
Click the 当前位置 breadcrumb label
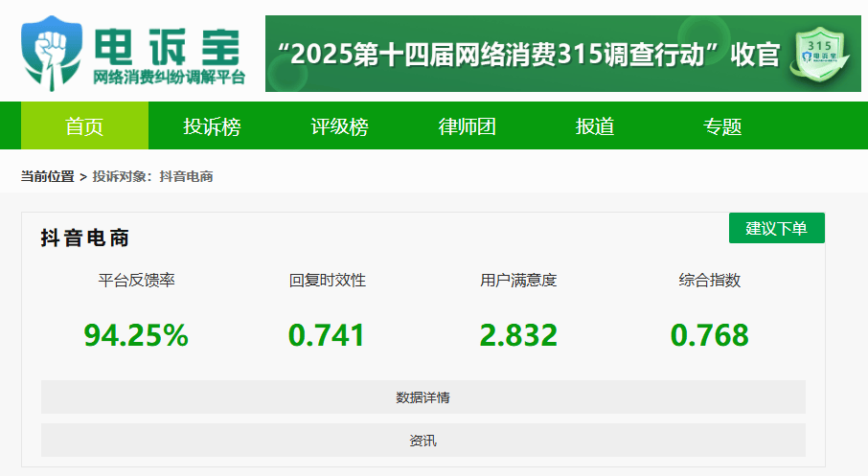click(x=48, y=177)
